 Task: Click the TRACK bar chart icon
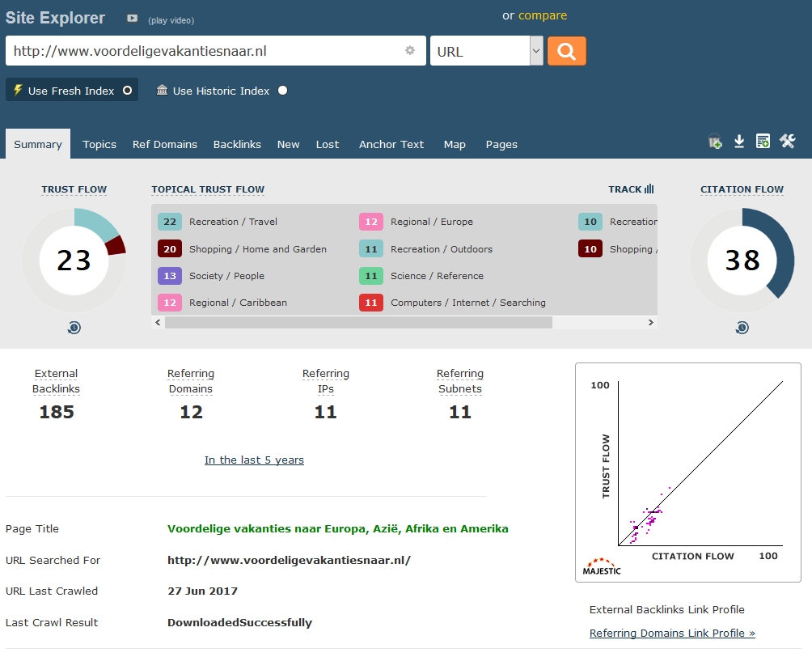click(x=649, y=189)
